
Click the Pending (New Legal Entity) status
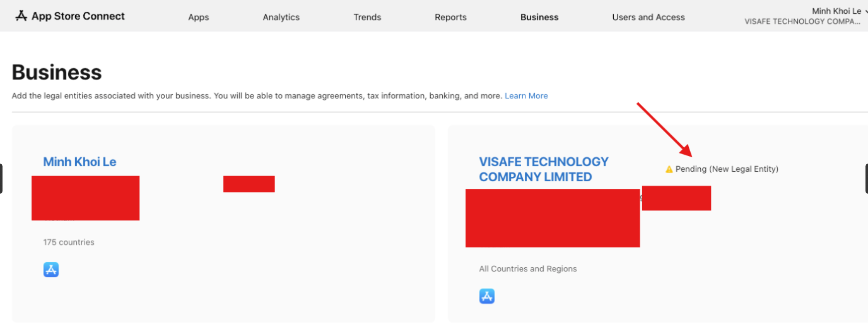click(727, 169)
